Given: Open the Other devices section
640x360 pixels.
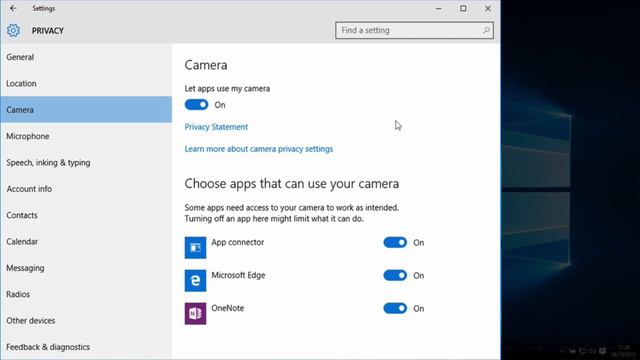Looking at the screenshot, I should tap(86, 320).
